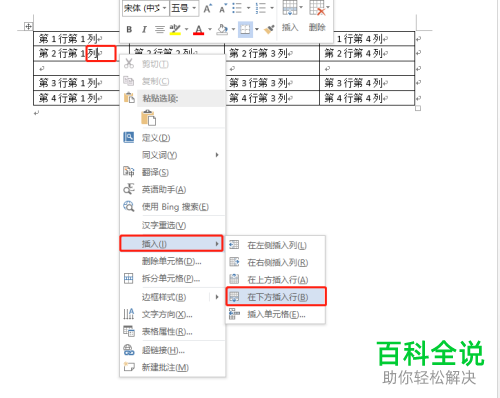
Task: Select 复制(C) in the context menu
Action: point(172,81)
